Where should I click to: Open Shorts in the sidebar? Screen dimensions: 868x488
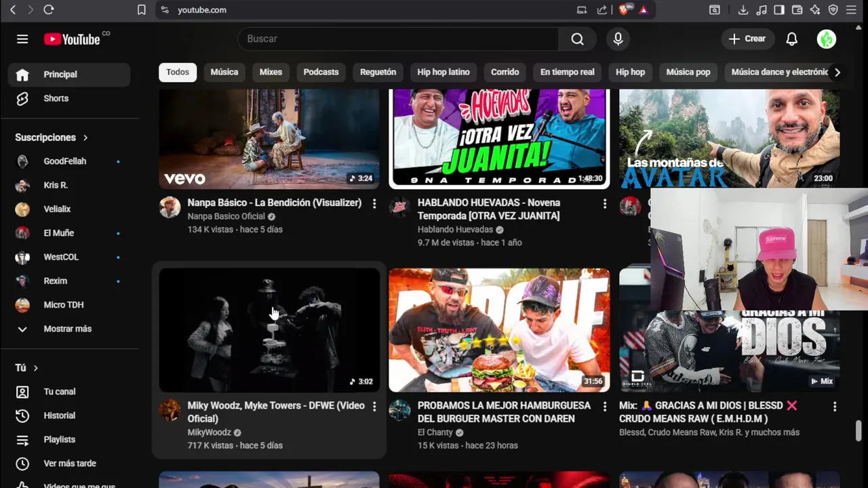(x=68, y=98)
